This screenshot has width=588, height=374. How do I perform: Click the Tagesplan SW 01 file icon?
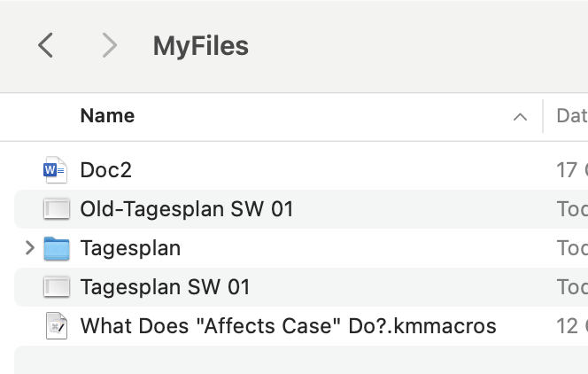tap(57, 287)
